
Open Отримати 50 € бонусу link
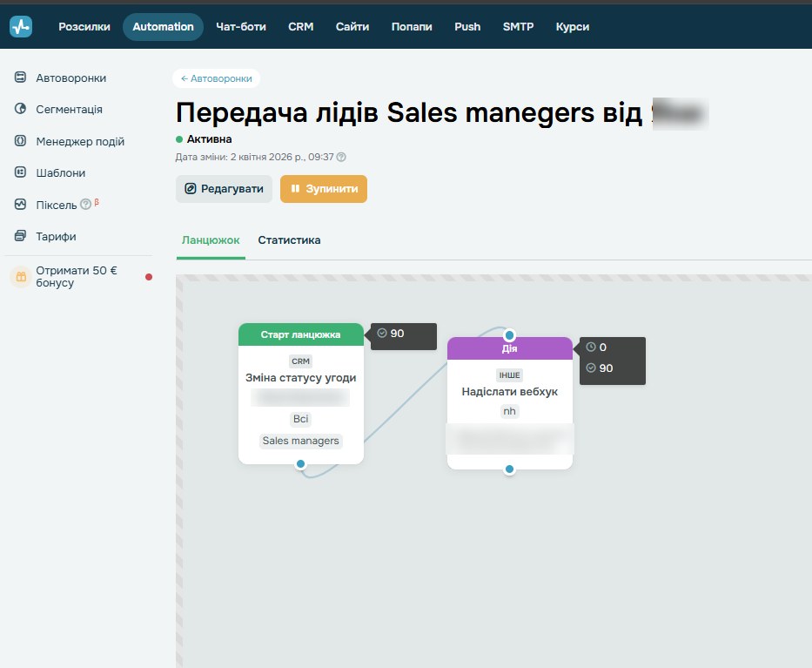pyautogui.click(x=76, y=277)
